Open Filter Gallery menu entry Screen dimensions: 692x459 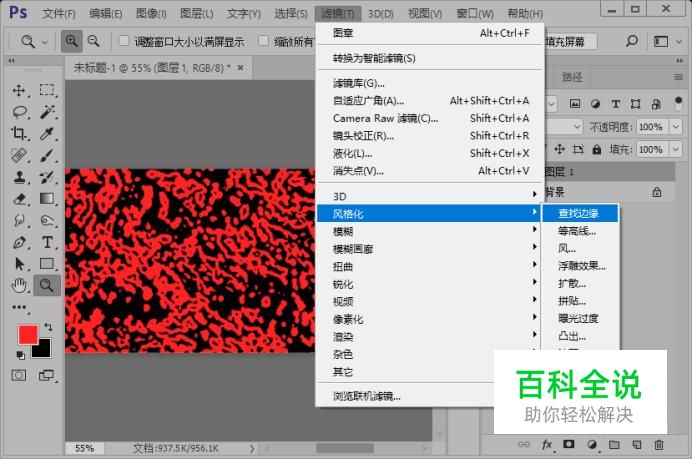click(428, 83)
